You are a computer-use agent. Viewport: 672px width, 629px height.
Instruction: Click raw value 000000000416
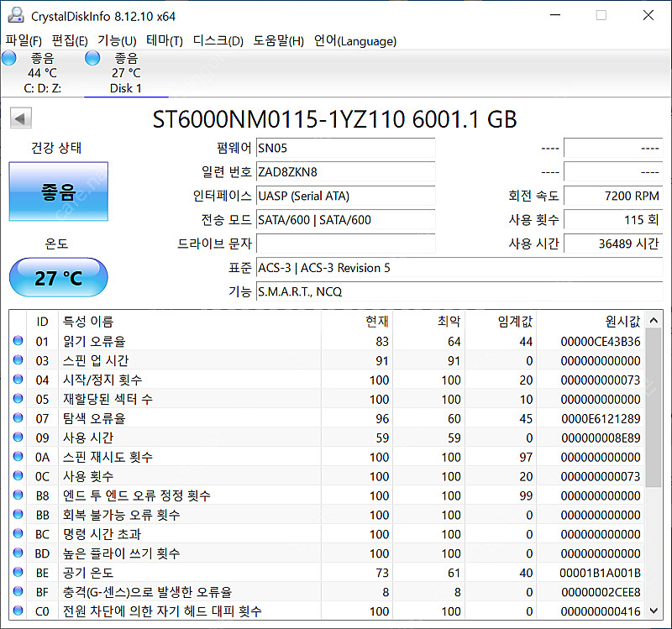click(x=601, y=611)
